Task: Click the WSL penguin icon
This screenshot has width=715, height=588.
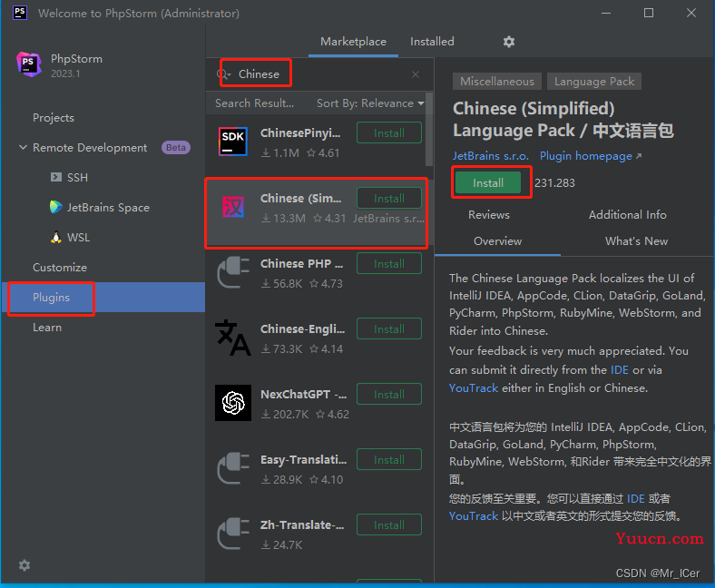Action: (56, 237)
